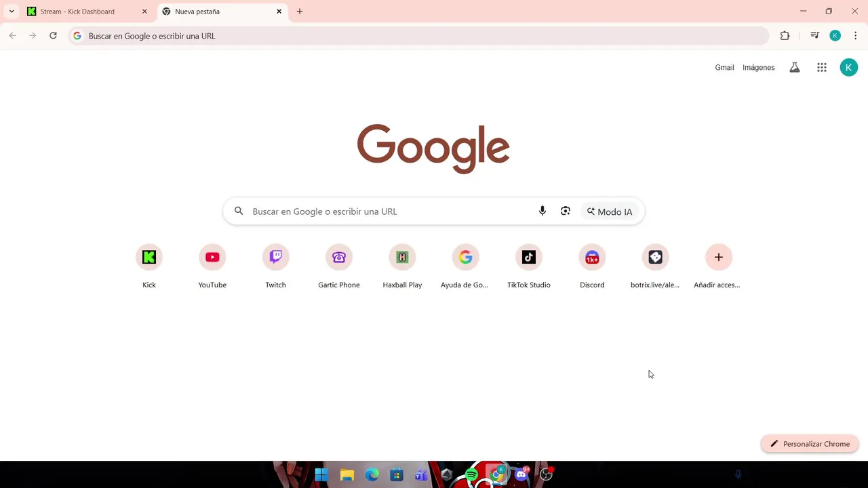Minimize the Chrome window
868x488 pixels.
pos(803,11)
